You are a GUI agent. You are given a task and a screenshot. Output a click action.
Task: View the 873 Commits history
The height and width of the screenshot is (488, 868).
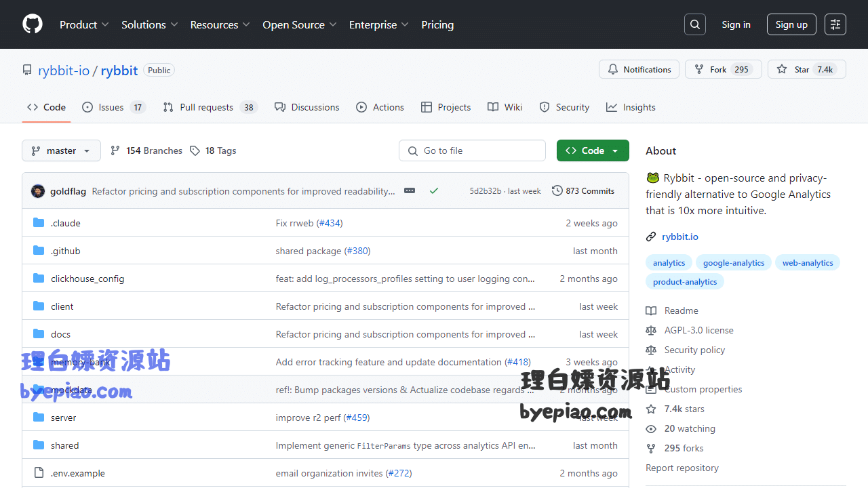(x=583, y=191)
